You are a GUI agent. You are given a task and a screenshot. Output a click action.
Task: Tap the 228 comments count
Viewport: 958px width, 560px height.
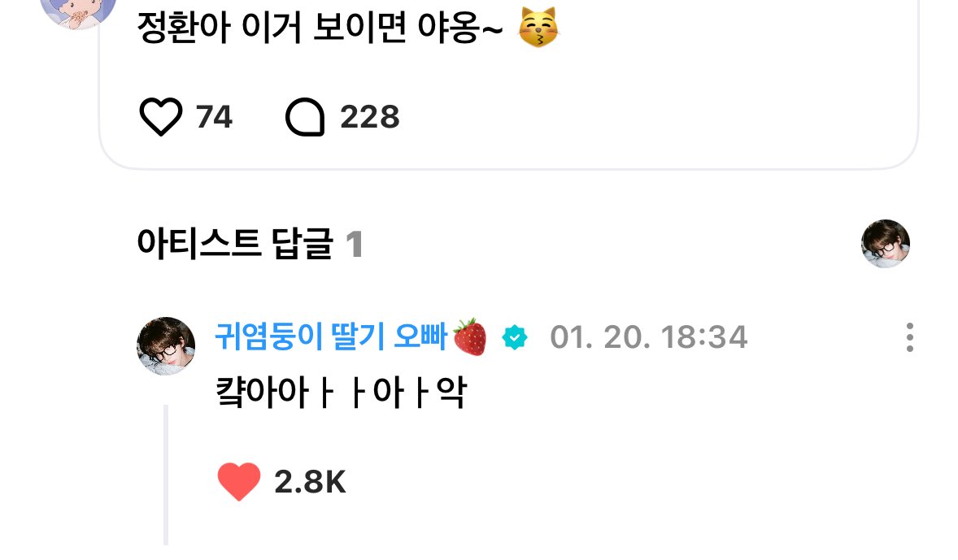[370, 117]
